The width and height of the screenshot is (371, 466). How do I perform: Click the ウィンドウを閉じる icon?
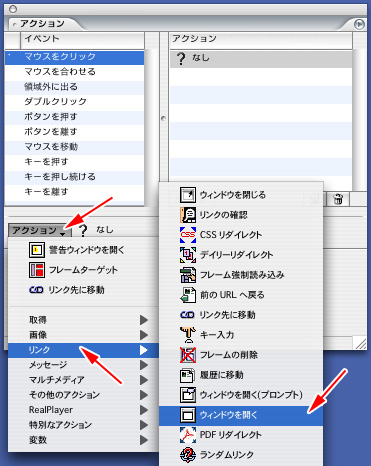tap(188, 195)
